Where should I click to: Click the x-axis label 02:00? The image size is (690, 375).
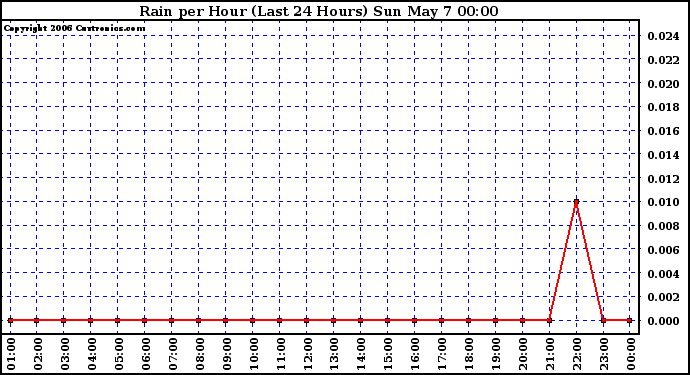click(38, 354)
